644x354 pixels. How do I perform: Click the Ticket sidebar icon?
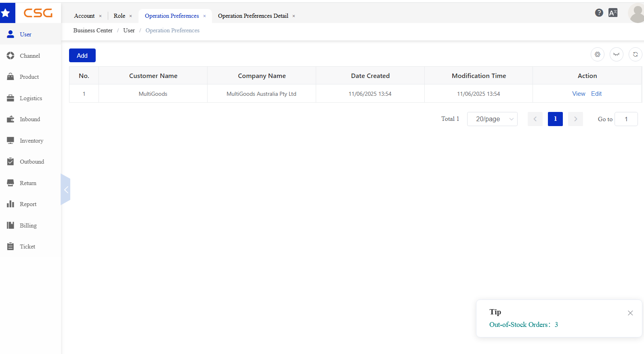[10, 247]
